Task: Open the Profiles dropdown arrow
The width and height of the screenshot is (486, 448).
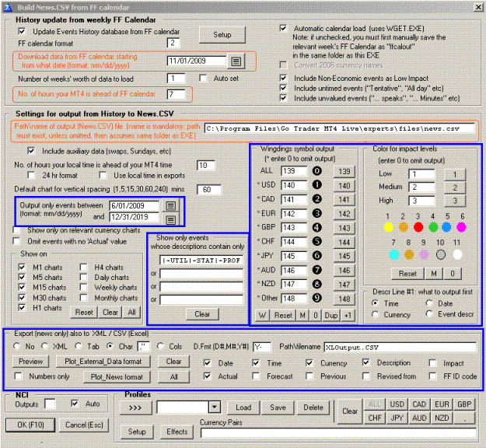Action: tap(215, 407)
